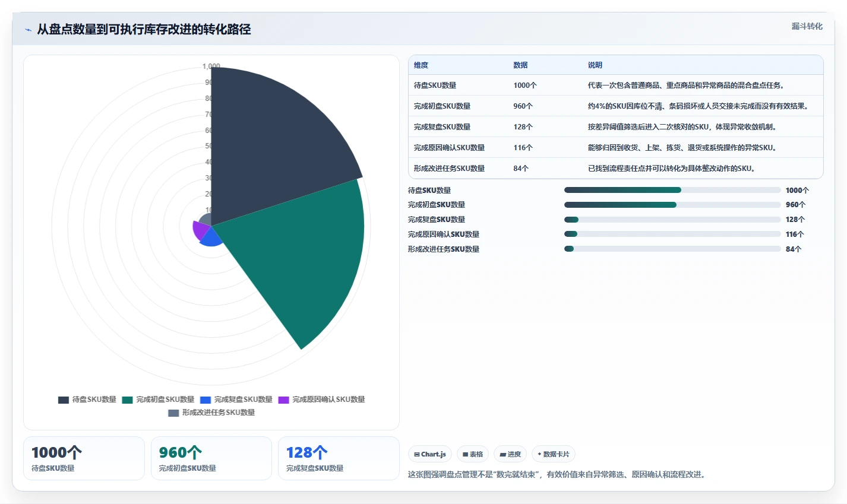Click the 960个 value in the table
Image resolution: width=847 pixels, height=504 pixels.
(x=523, y=106)
